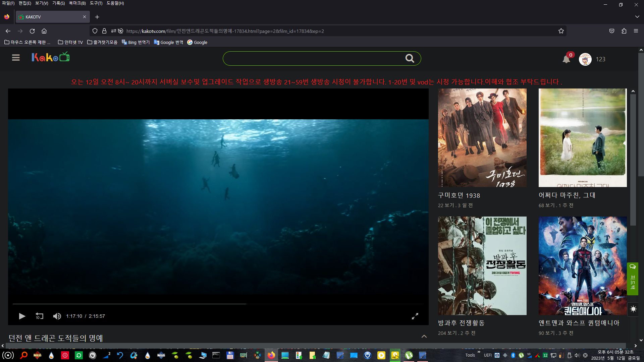Viewport: 644px width, 362px height.
Task: Open the Google 번역 bookmark
Action: [x=168, y=42]
